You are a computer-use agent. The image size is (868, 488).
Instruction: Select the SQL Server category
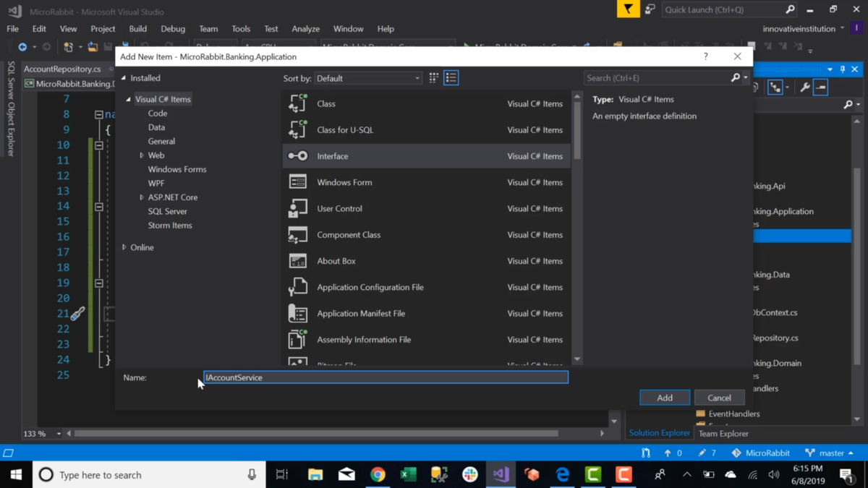pyautogui.click(x=168, y=211)
